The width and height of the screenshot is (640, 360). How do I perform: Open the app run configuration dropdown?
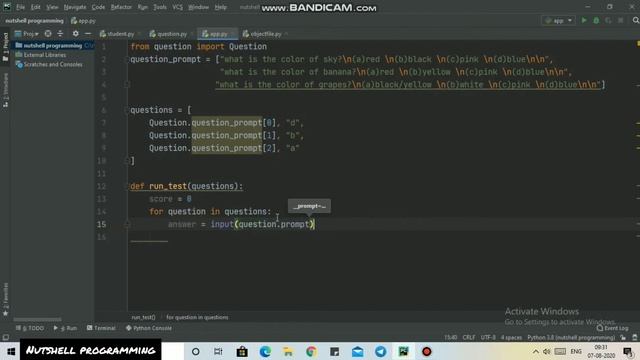coord(558,20)
